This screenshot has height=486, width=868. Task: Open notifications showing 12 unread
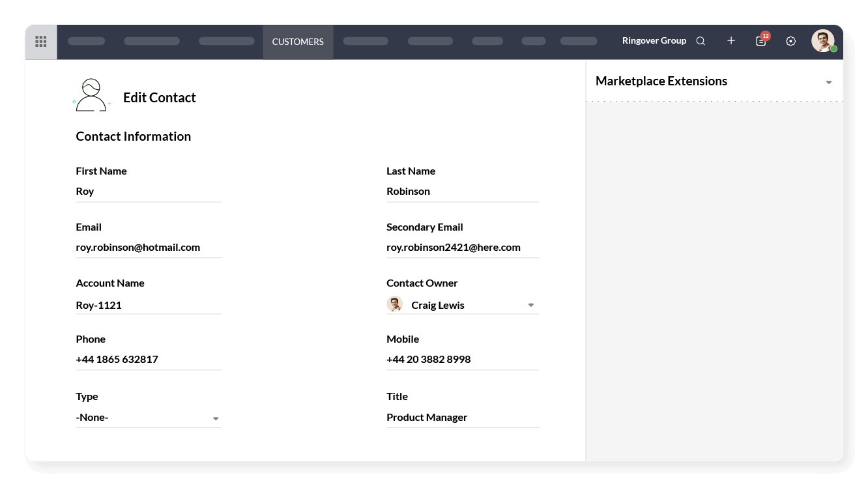pyautogui.click(x=760, y=40)
